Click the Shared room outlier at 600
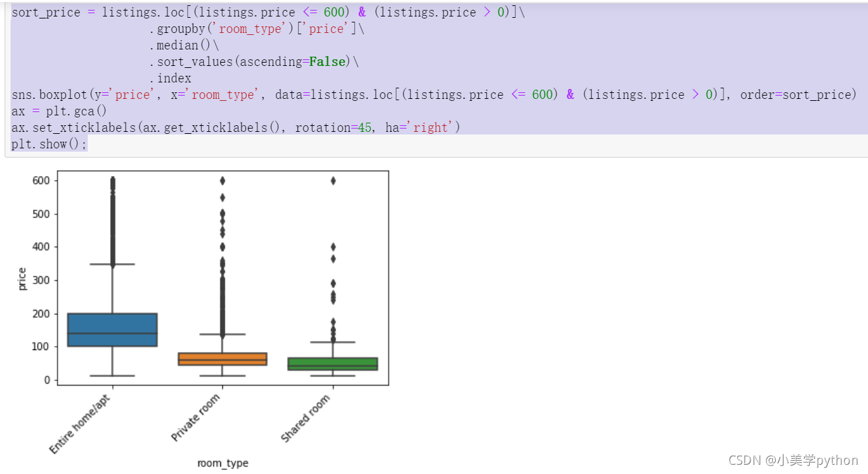Image resolution: width=868 pixels, height=474 pixels. coord(333,181)
